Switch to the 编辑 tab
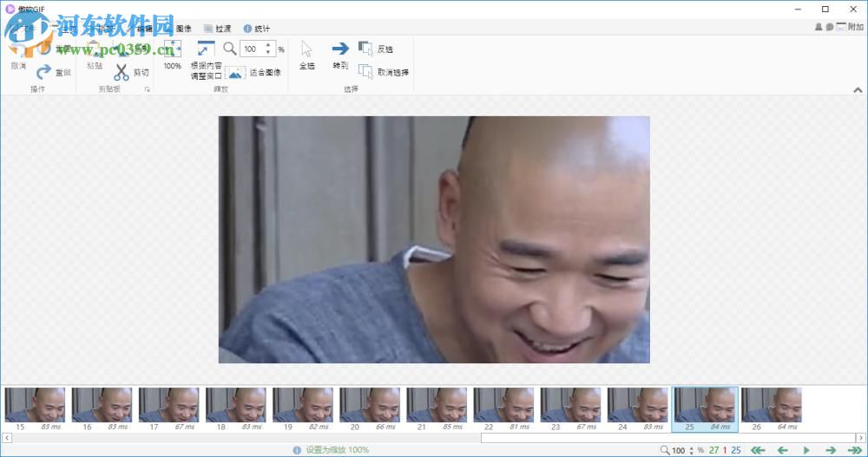The image size is (868, 457). coord(144,29)
